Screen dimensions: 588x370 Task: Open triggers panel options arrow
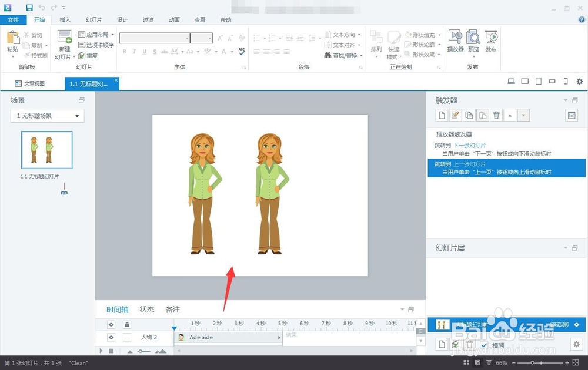[x=566, y=100]
